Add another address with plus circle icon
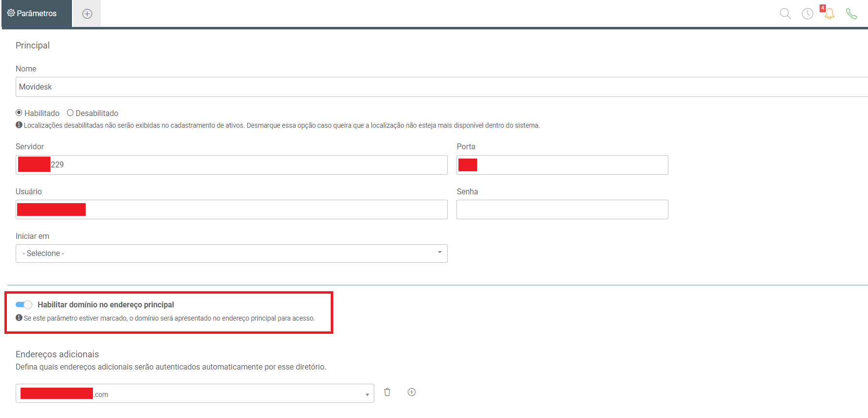This screenshot has height=418, width=868. click(411, 392)
